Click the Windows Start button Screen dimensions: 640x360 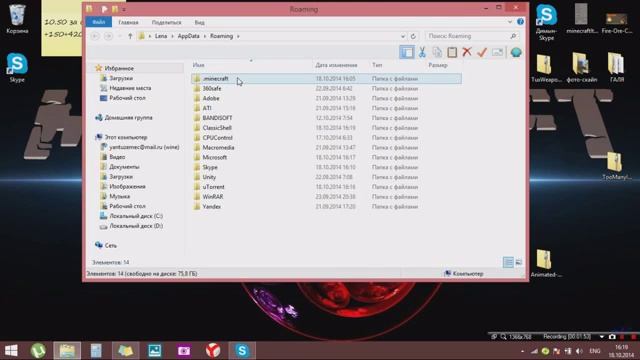click(11, 351)
